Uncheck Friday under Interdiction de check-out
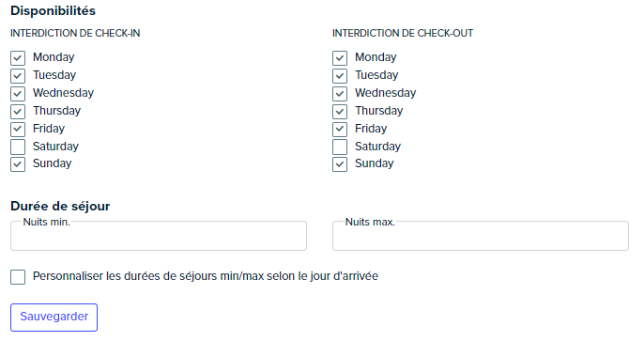Image resolution: width=644 pixels, height=341 pixels. [340, 130]
